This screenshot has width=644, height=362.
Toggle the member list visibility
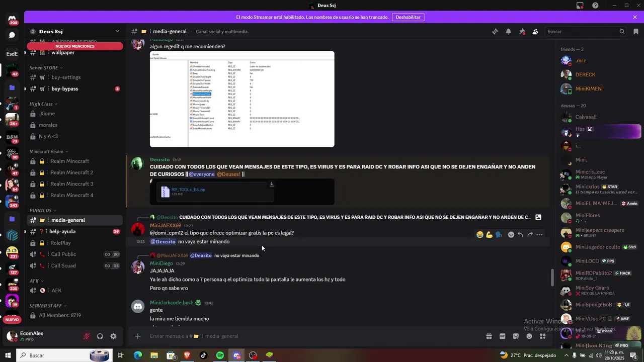535,31
